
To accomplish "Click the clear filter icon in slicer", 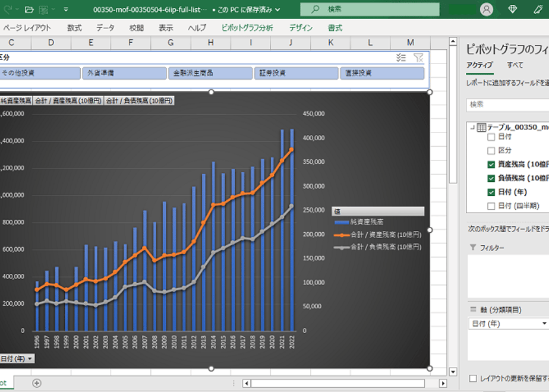I will tap(418, 58).
